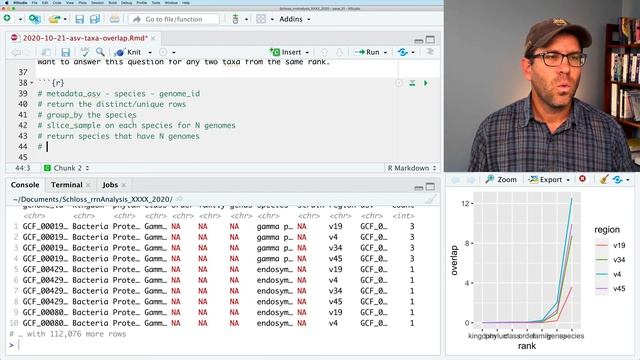Expand Knit options dropdown arrow
Screen dimensions: 640x360
click(150, 53)
